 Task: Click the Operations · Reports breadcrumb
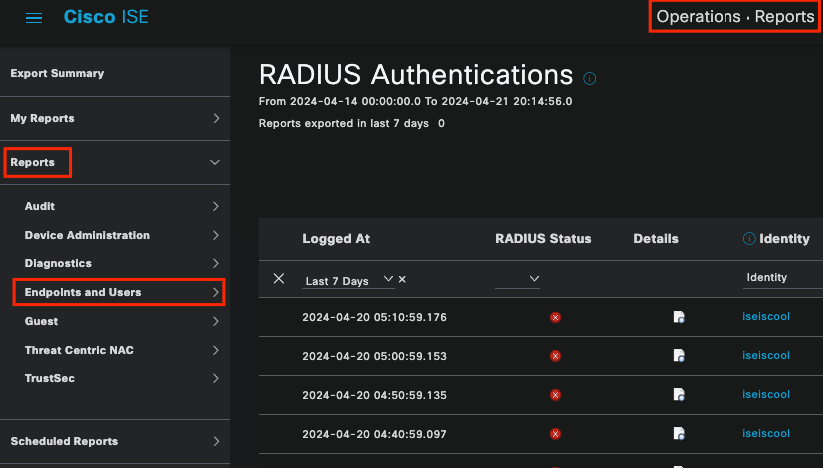[x=735, y=17]
